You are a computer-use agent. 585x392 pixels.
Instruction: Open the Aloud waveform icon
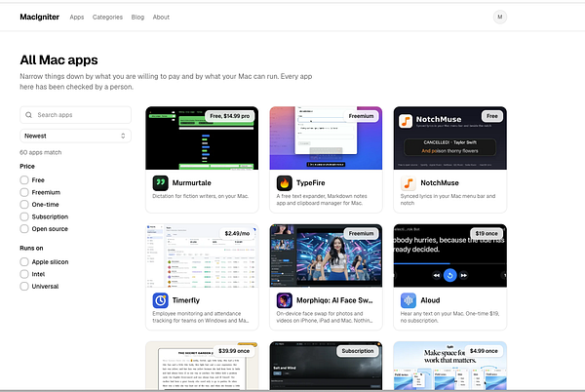pos(409,300)
